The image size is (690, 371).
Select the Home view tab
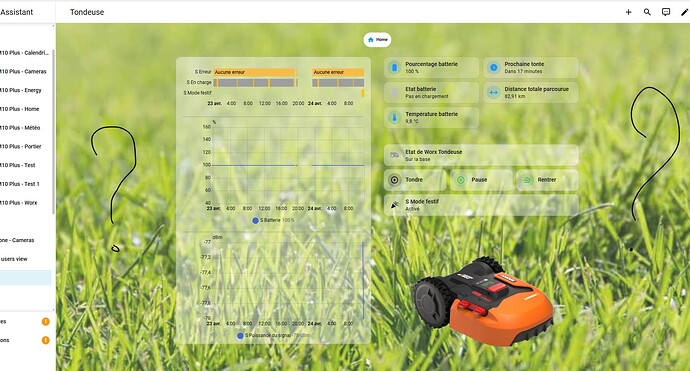point(377,40)
